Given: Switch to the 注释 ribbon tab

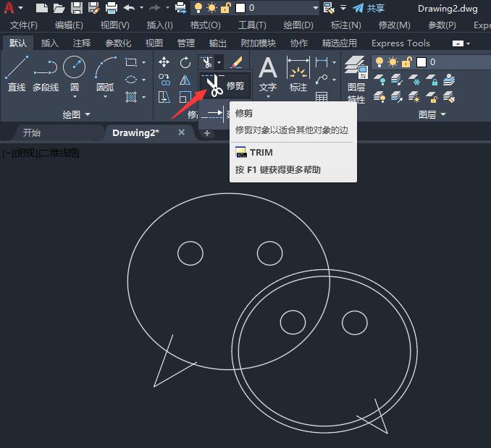Looking at the screenshot, I should (x=82, y=43).
